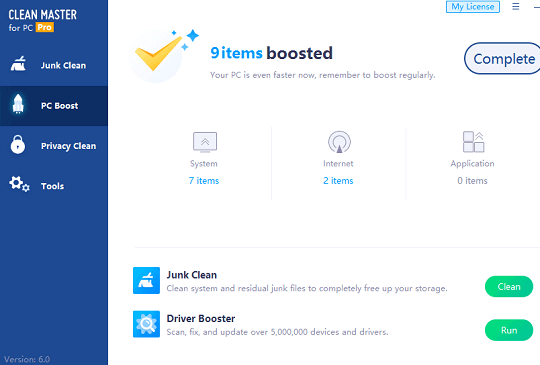Open the hamburger menu icon
The height and width of the screenshot is (365, 540).
coord(515,7)
